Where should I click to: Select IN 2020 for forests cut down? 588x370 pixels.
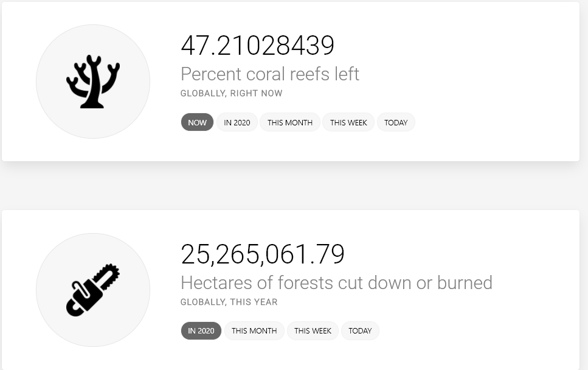(x=201, y=330)
